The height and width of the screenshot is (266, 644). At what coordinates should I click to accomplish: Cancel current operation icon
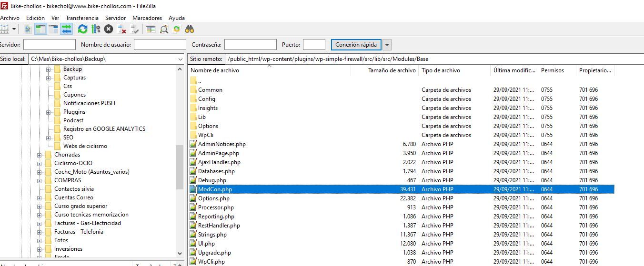click(109, 29)
